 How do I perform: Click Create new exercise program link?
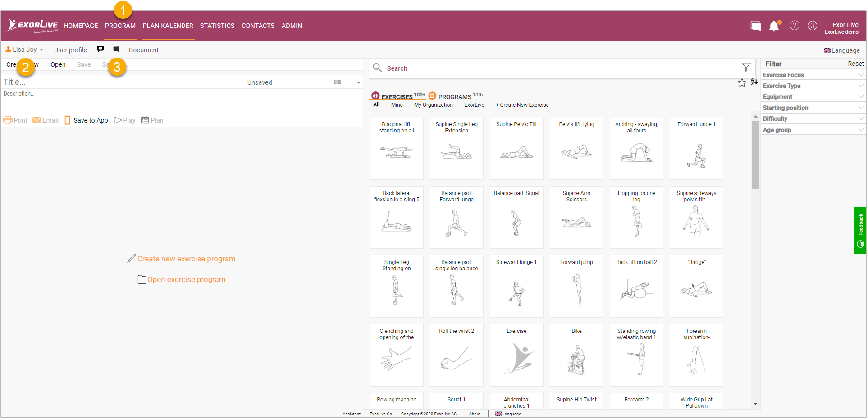pos(187,259)
